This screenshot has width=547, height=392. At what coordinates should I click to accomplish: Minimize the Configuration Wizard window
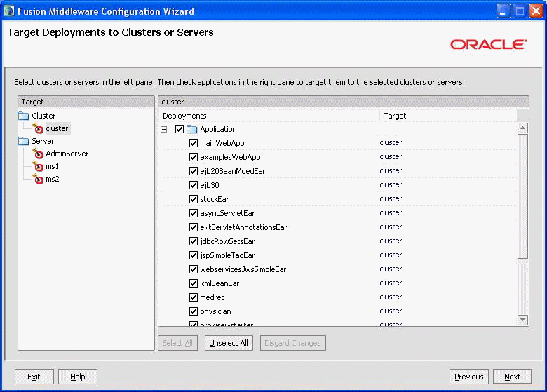pos(503,11)
